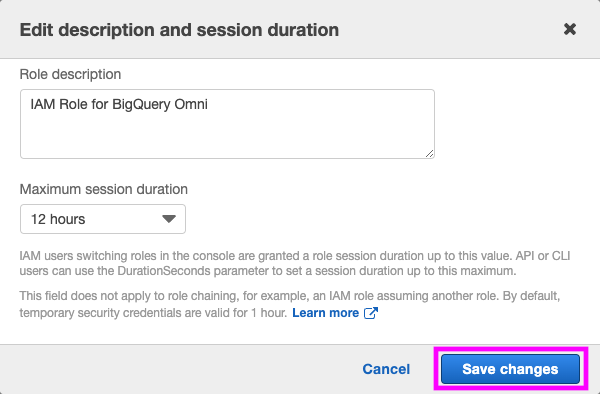Grab the textarea resize handle corner
Screen dimensions: 600x394
(429, 153)
